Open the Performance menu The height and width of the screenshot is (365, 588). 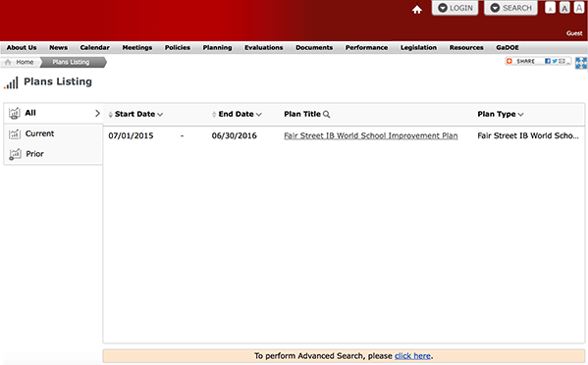click(367, 48)
